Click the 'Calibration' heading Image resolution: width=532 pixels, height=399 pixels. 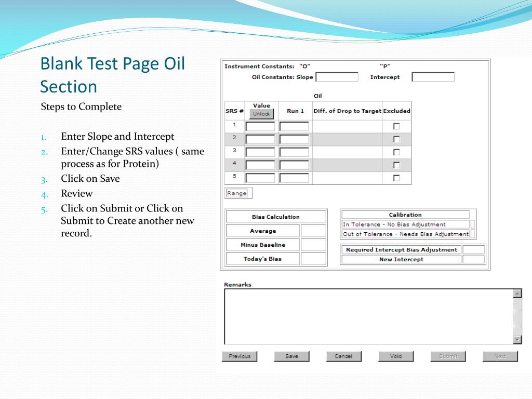(405, 215)
